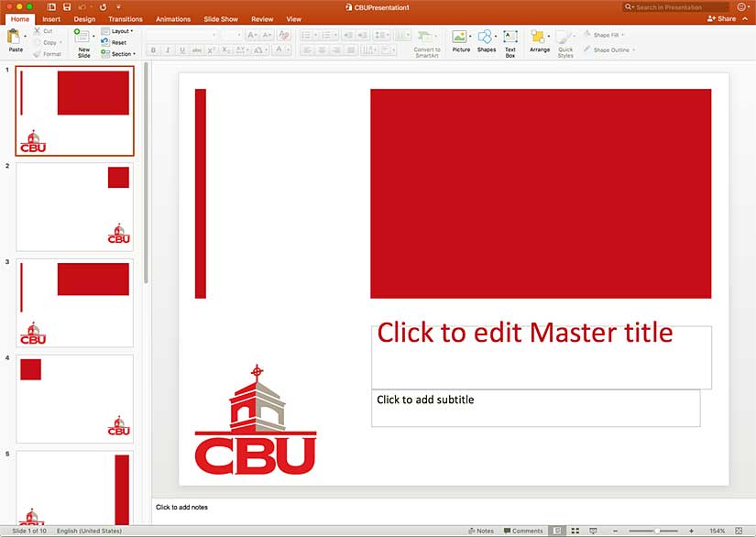The height and width of the screenshot is (537, 756).
Task: Open the Quick Access Toolbar customize arrow
Action: [118, 6]
